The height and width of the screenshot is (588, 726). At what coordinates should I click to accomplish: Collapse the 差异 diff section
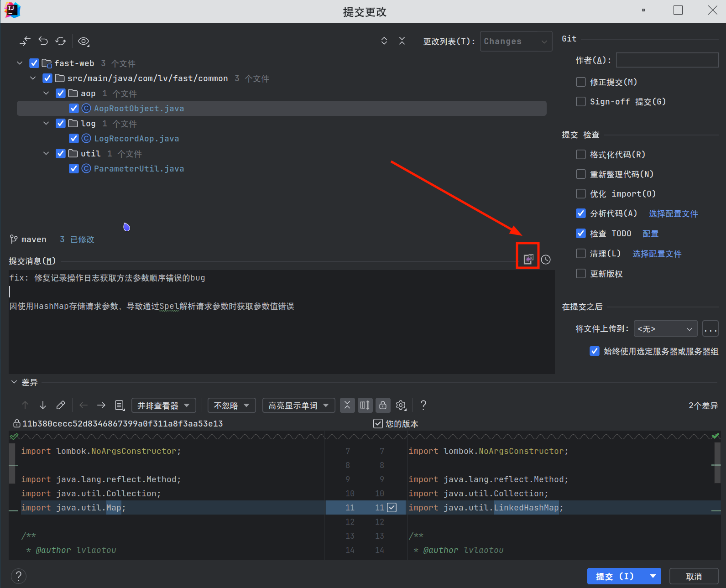[14, 382]
